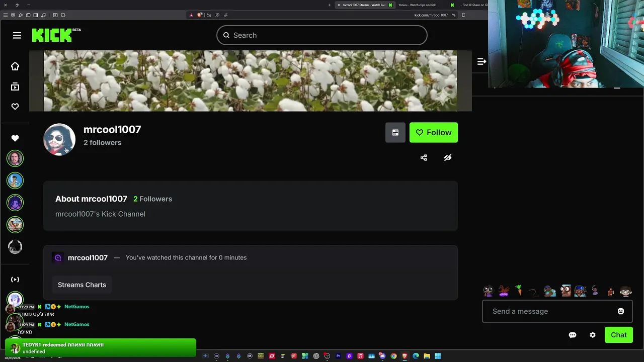This screenshot has width=644, height=362.
Task: Insert the glasses-boy emote at row end
Action: [x=626, y=291]
